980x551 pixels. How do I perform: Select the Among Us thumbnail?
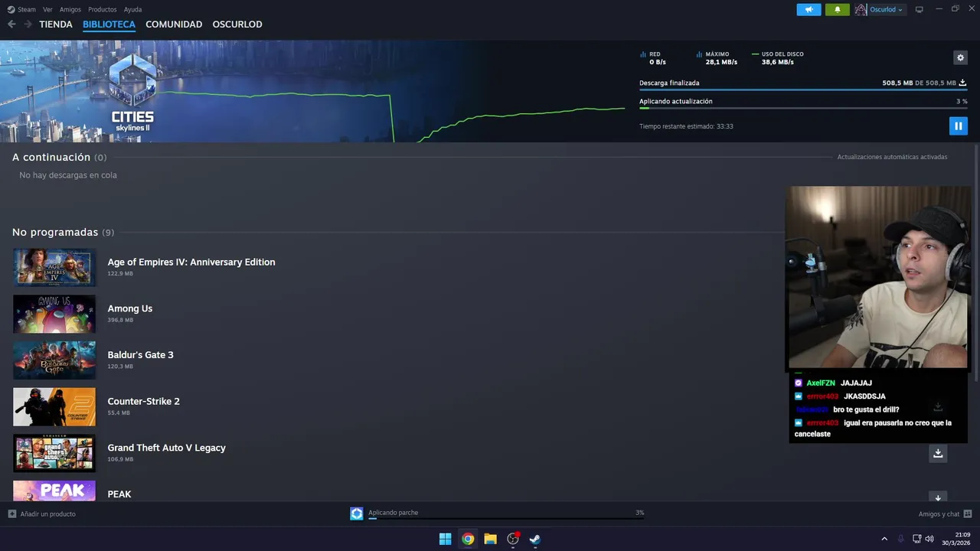coord(54,314)
